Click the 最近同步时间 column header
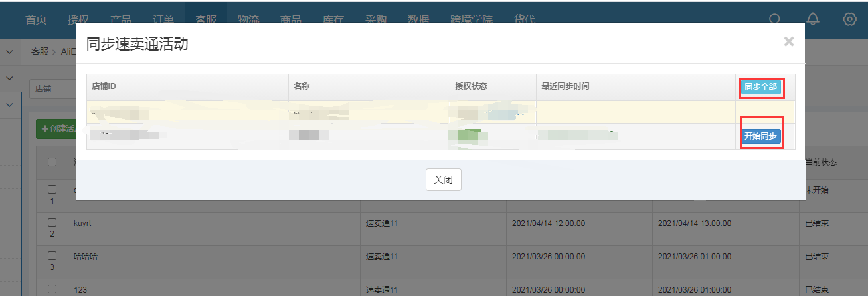This screenshot has width=868, height=296. (565, 87)
